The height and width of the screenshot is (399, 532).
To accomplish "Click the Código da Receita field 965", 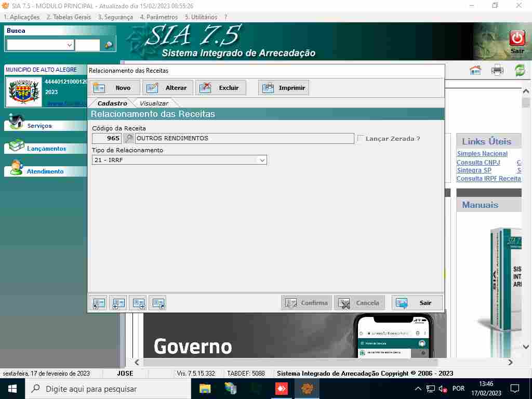I will click(x=107, y=138).
